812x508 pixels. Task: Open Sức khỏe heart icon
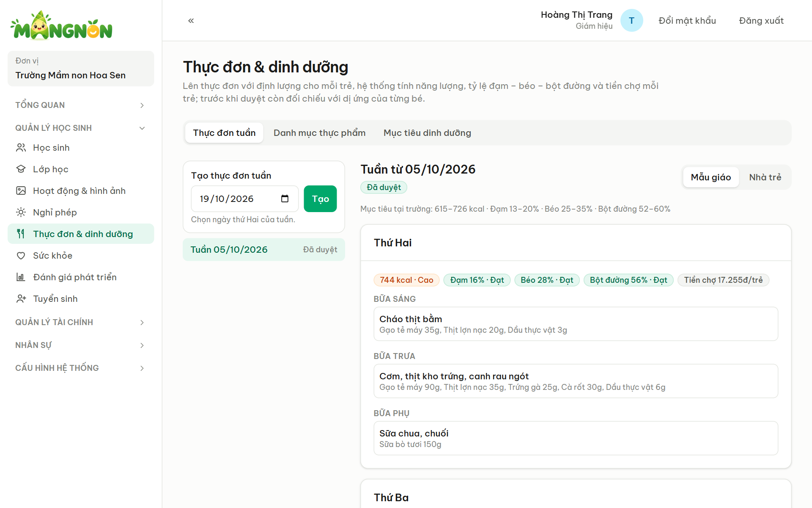tap(21, 256)
